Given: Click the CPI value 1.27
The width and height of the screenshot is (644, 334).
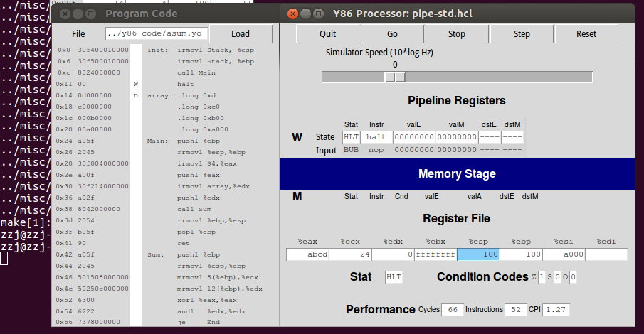Looking at the screenshot, I should [x=556, y=310].
